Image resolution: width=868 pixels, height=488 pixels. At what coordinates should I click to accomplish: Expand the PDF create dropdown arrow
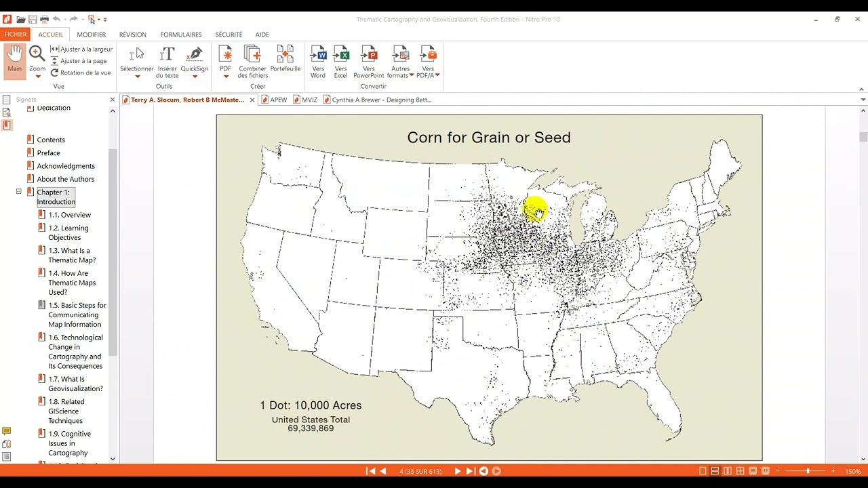click(226, 77)
